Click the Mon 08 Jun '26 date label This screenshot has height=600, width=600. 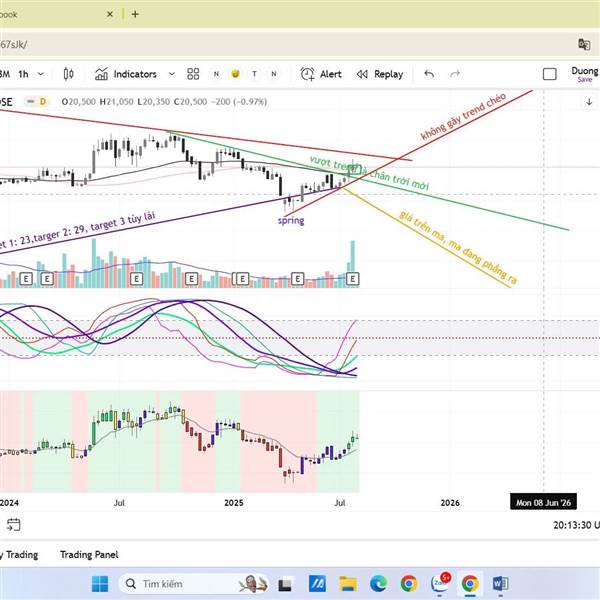point(543,502)
